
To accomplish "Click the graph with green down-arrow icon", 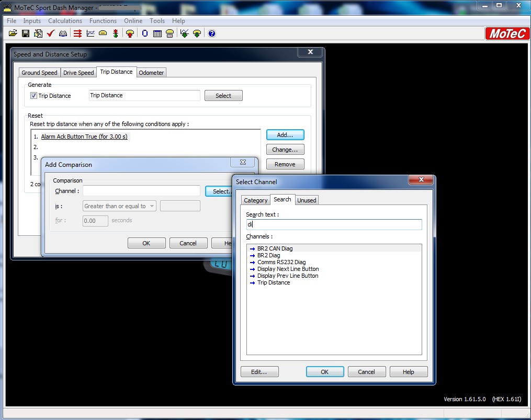I will 184,33.
